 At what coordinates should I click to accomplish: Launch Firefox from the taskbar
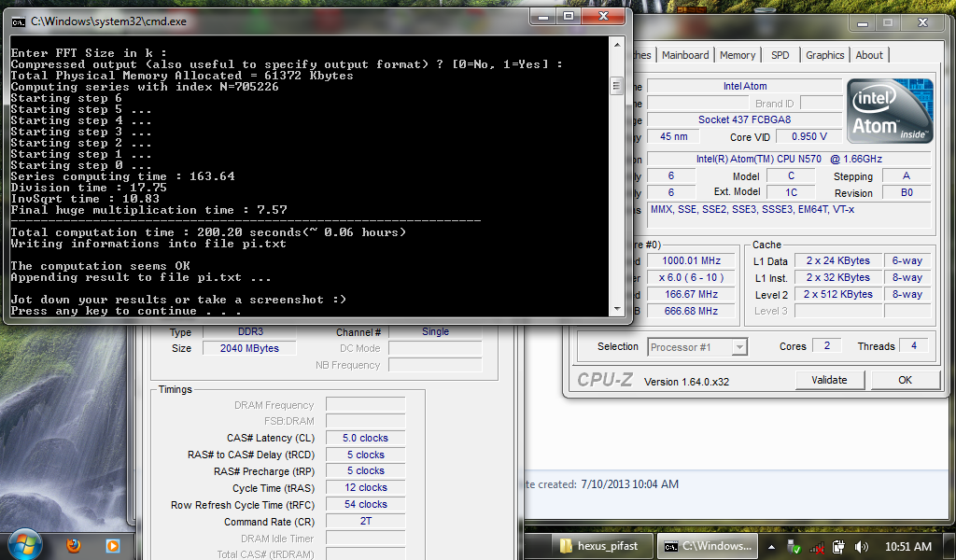(x=74, y=545)
